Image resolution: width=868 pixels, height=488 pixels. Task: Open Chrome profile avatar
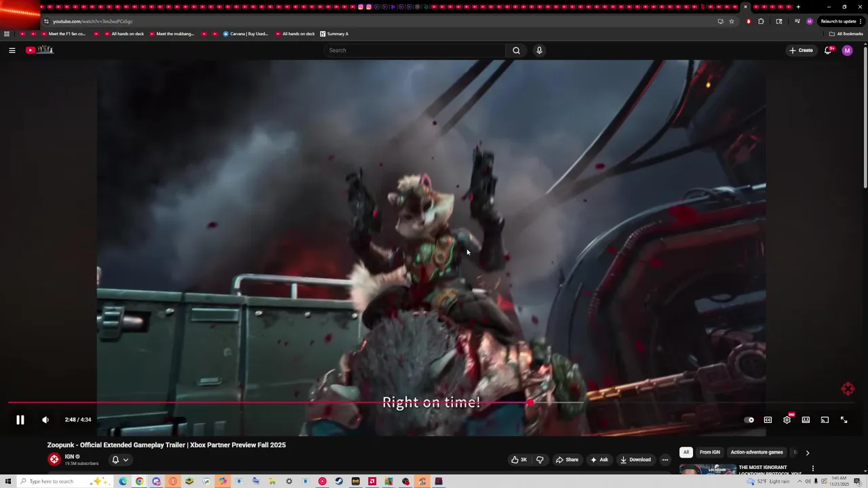(810, 21)
